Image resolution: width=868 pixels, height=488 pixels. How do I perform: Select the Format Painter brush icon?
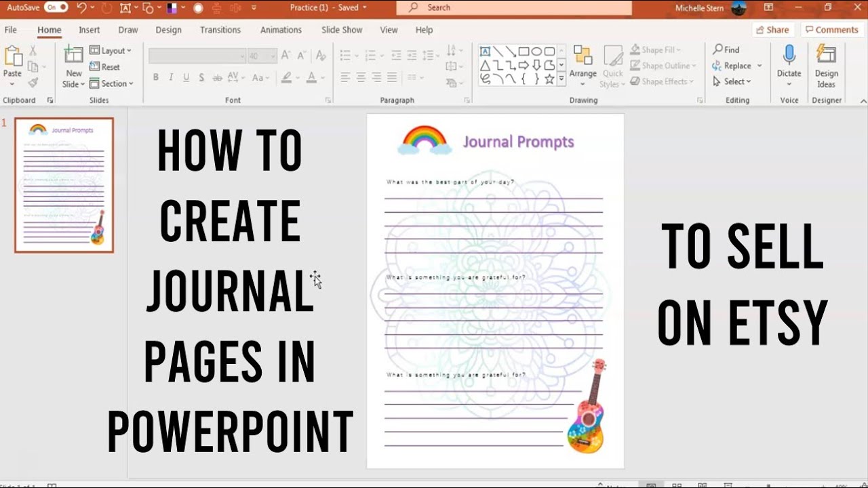point(33,83)
